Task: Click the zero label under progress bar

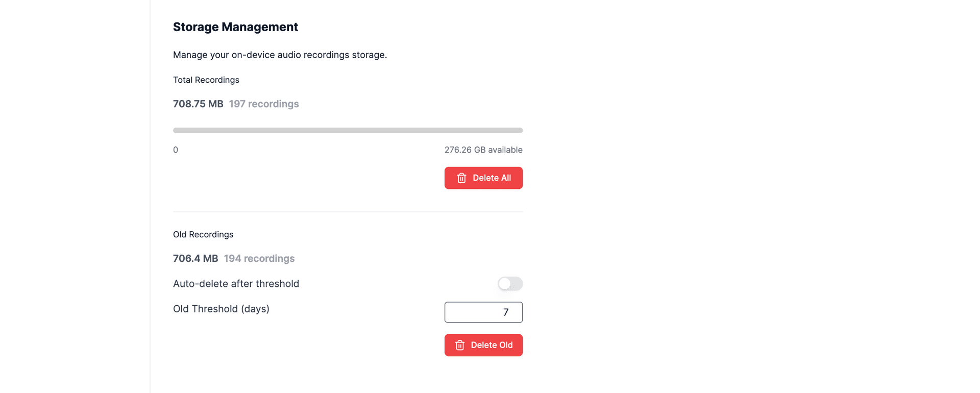Action: 175,150
